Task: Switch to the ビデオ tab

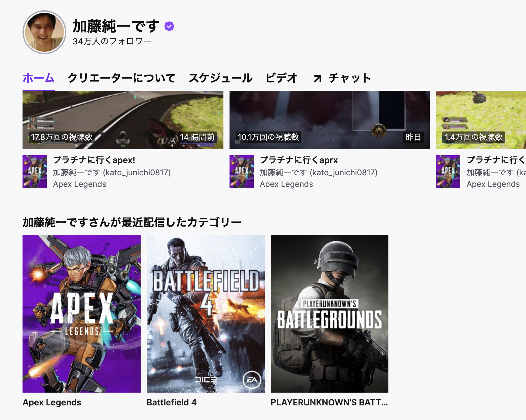Action: (x=282, y=78)
